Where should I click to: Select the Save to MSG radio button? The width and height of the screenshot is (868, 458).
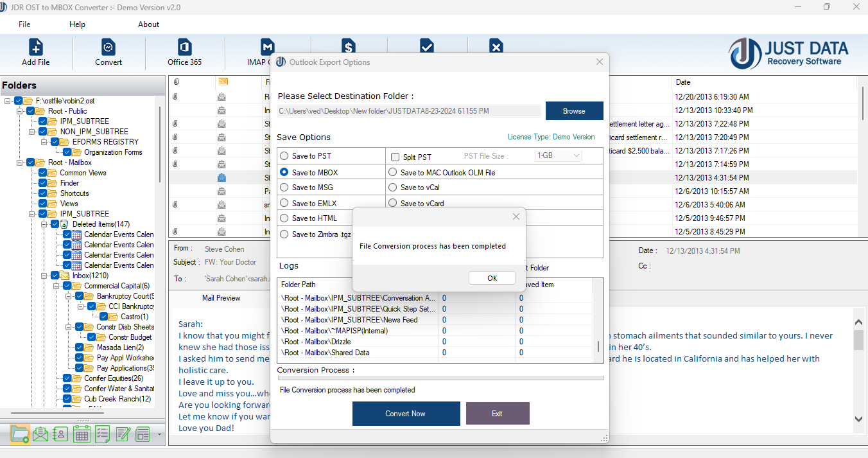[284, 188]
